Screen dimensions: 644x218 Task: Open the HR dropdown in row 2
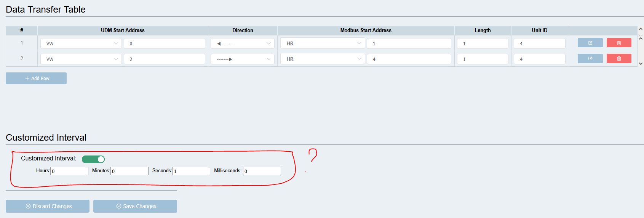tap(322, 59)
